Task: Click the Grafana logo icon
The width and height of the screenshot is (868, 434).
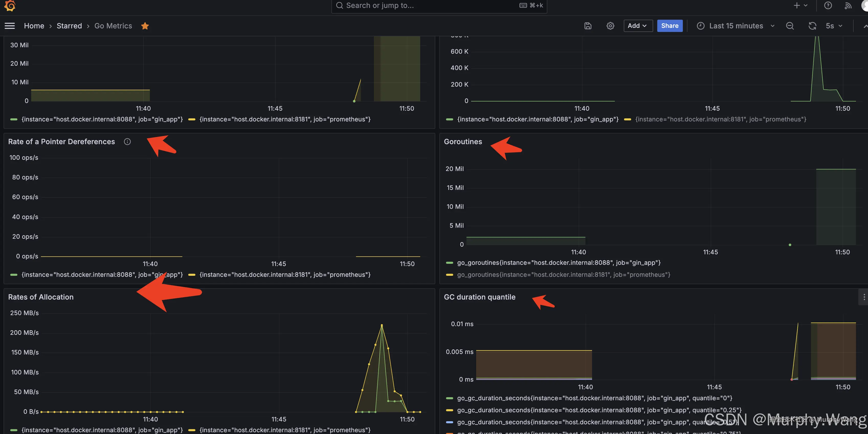Action: (10, 5)
